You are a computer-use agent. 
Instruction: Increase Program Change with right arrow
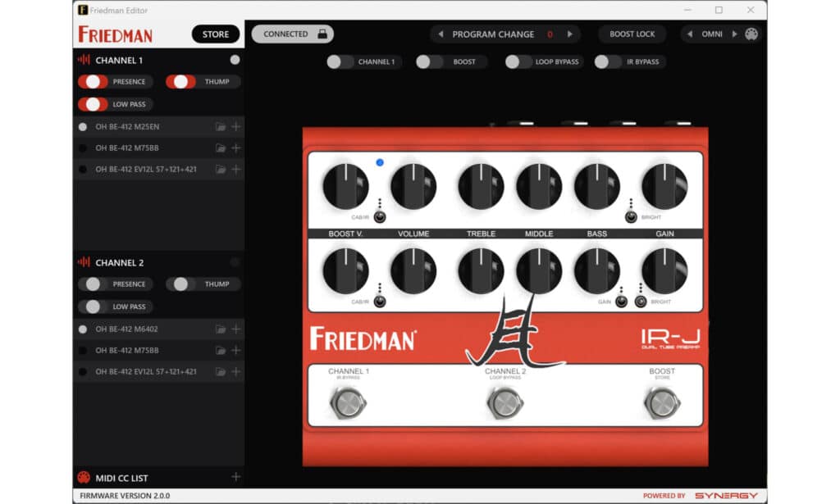pos(570,34)
